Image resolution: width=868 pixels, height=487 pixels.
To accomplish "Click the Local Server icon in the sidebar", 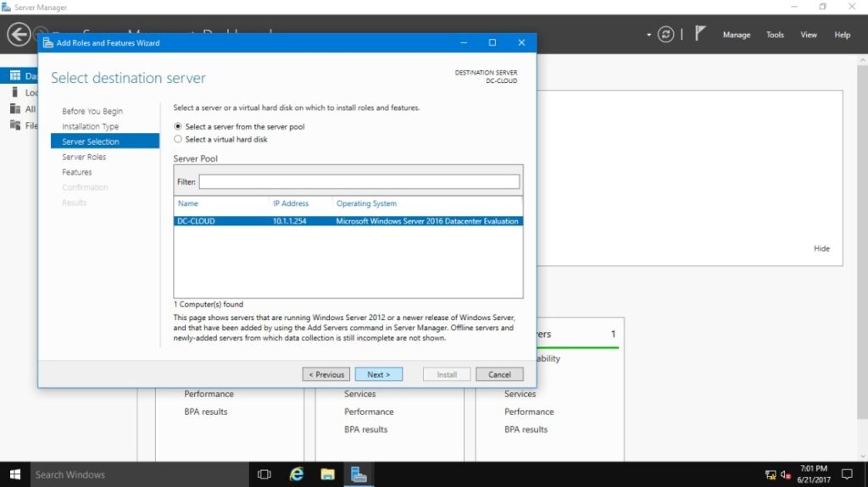I will pyautogui.click(x=15, y=91).
